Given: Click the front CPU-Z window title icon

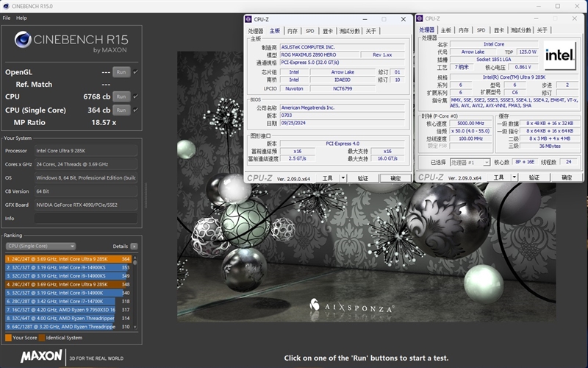Looking at the screenshot, I should (248, 19).
